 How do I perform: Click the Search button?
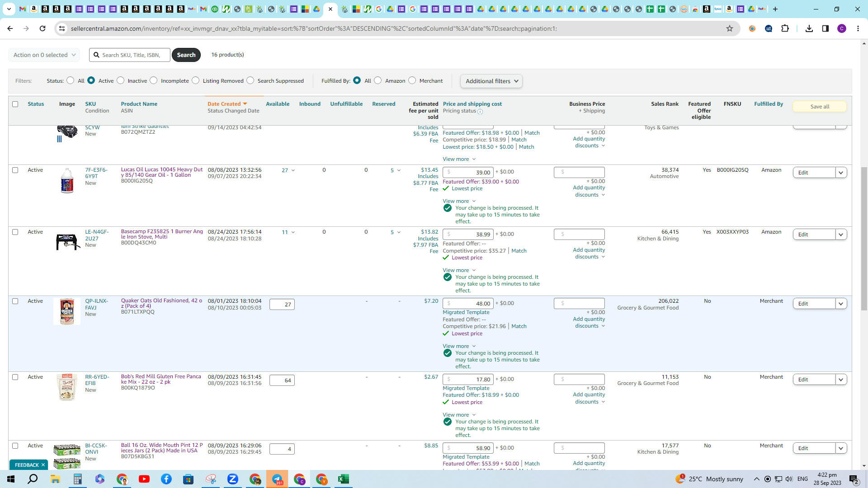186,55
